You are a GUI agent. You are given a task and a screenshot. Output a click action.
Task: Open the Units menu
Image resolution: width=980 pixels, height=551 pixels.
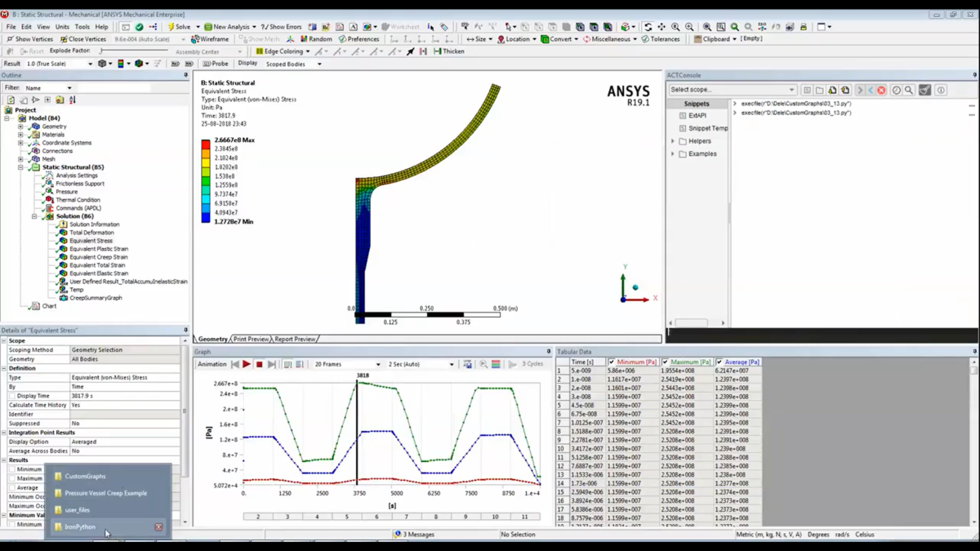pyautogui.click(x=62, y=27)
